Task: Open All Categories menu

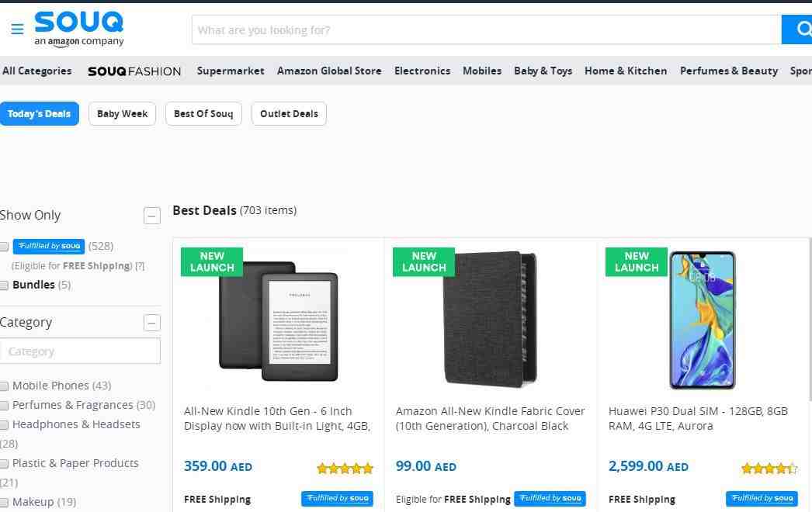Action: pos(36,71)
